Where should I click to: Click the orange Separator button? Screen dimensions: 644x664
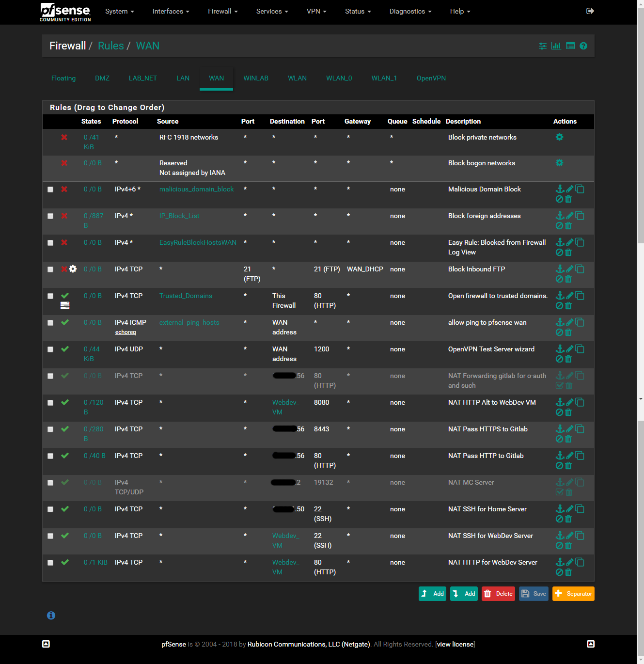[573, 594]
